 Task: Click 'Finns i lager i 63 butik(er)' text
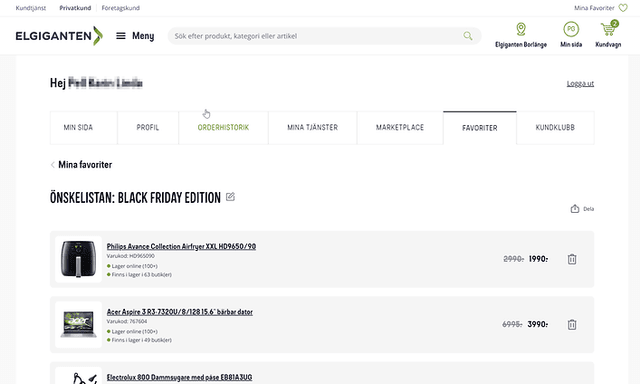[141, 275]
